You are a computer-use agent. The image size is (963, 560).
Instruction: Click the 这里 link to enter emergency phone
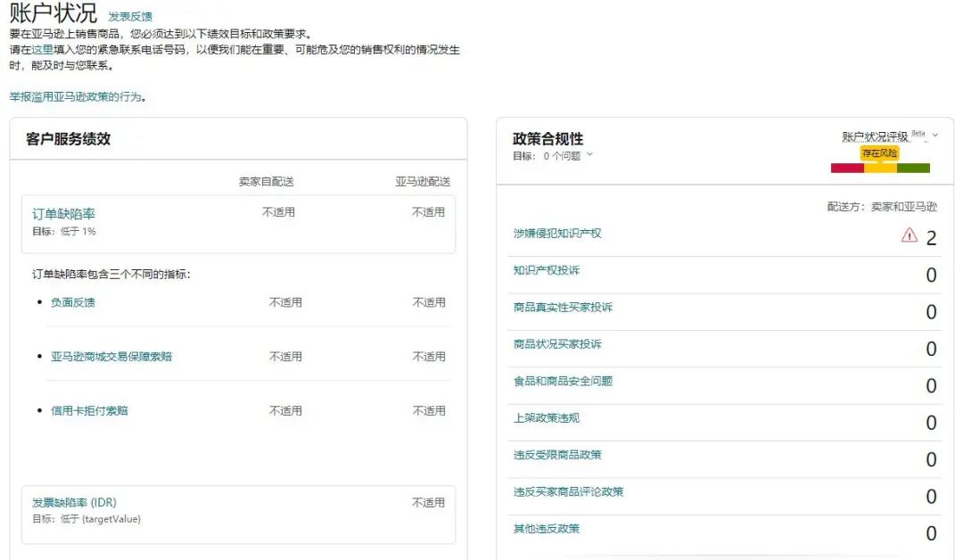[x=36, y=50]
